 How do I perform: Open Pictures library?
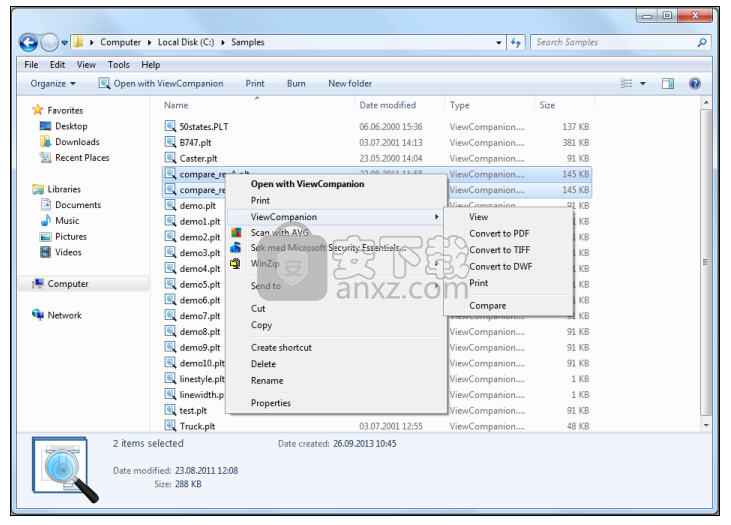pos(71,237)
